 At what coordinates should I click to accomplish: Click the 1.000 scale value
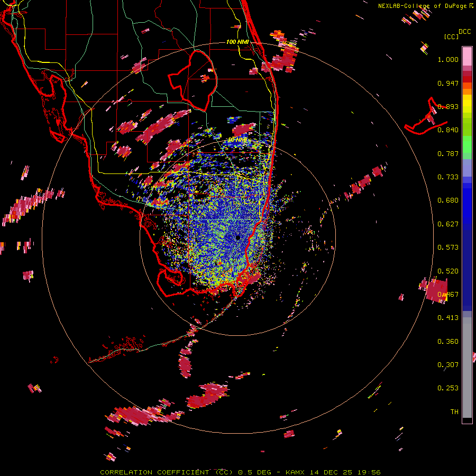448,59
